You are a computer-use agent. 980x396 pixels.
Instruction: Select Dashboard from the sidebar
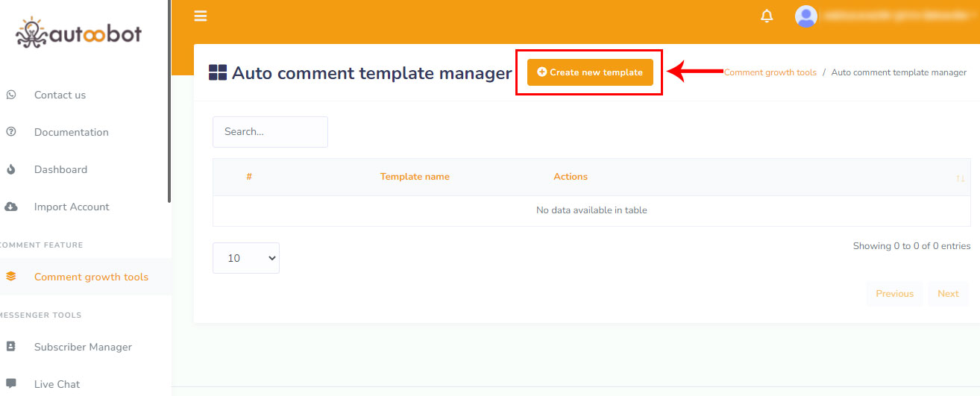point(60,169)
